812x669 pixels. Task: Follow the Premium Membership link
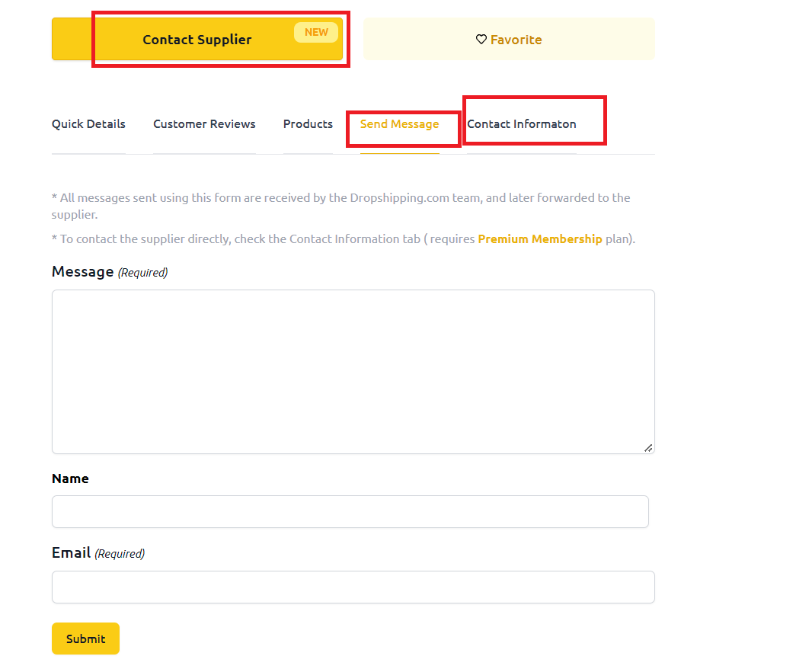tap(539, 239)
